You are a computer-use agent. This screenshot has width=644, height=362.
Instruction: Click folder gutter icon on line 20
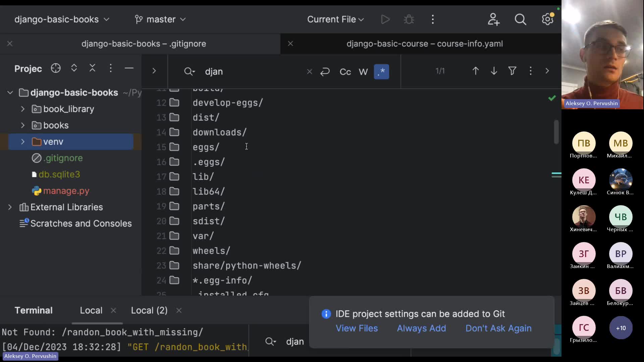coord(174,221)
